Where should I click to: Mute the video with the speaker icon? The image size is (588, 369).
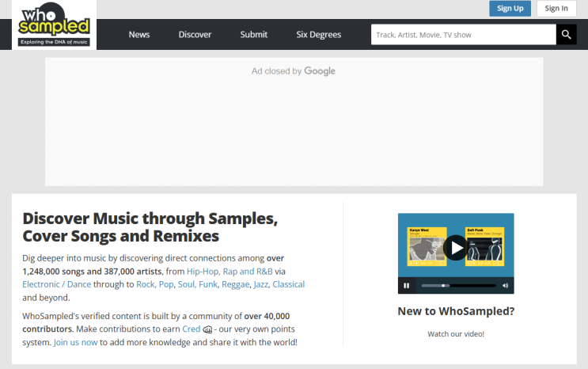pyautogui.click(x=505, y=286)
